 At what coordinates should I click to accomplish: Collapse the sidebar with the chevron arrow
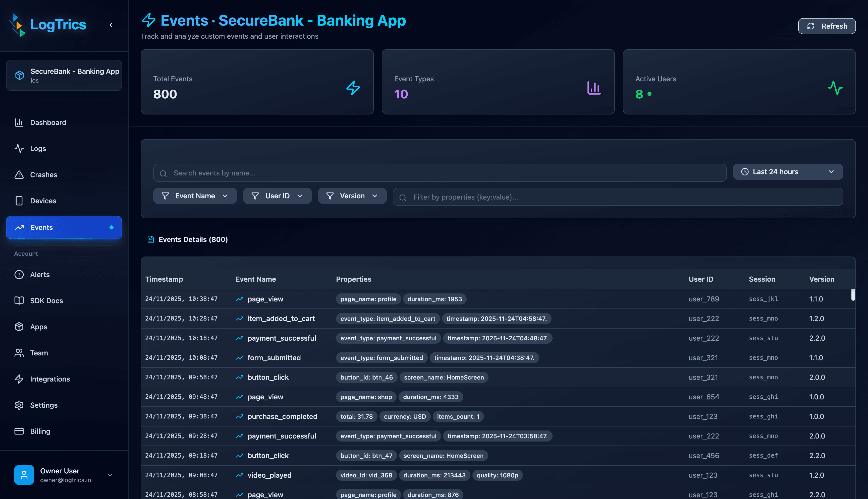[x=111, y=25]
